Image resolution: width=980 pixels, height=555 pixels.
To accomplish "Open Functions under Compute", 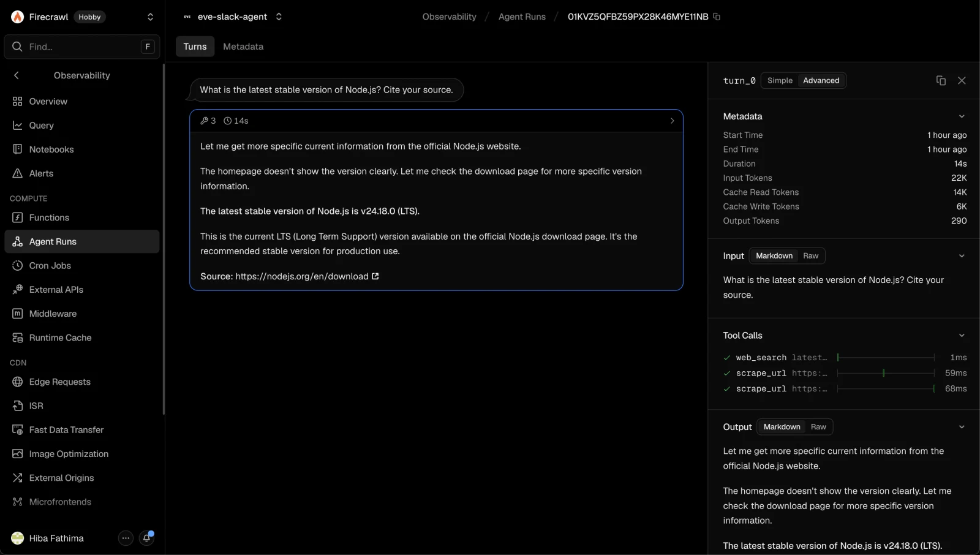I will tap(82, 217).
